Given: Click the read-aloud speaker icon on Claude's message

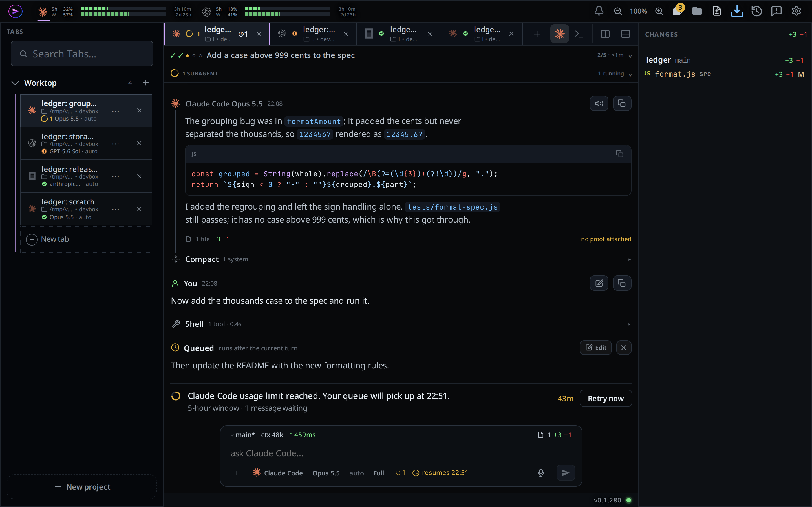Looking at the screenshot, I should click(599, 104).
